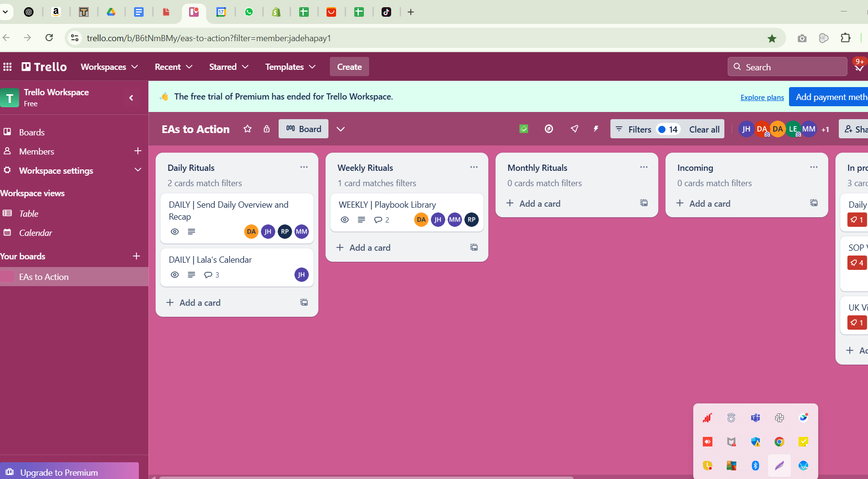Open Slack from system tray
This screenshot has width=868, height=479.
779,418
